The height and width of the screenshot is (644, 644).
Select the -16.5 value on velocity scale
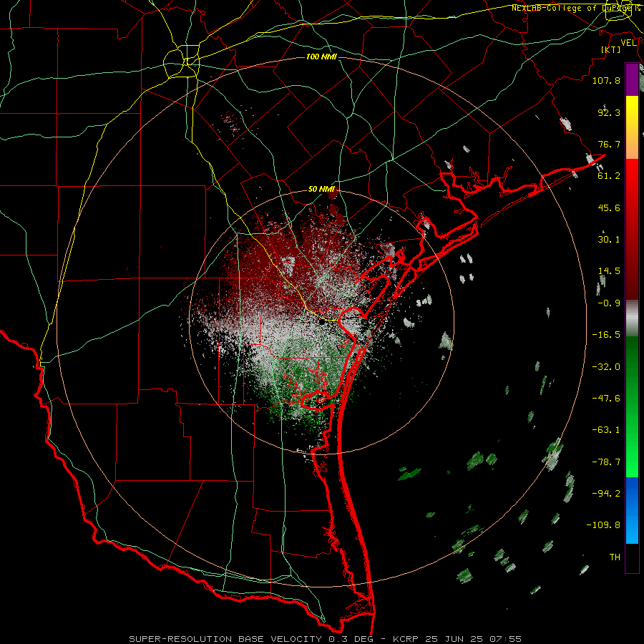pyautogui.click(x=606, y=335)
